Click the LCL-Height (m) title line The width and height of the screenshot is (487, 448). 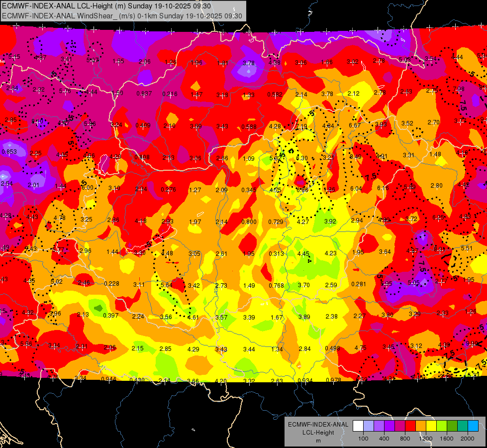pyautogui.click(x=106, y=6)
